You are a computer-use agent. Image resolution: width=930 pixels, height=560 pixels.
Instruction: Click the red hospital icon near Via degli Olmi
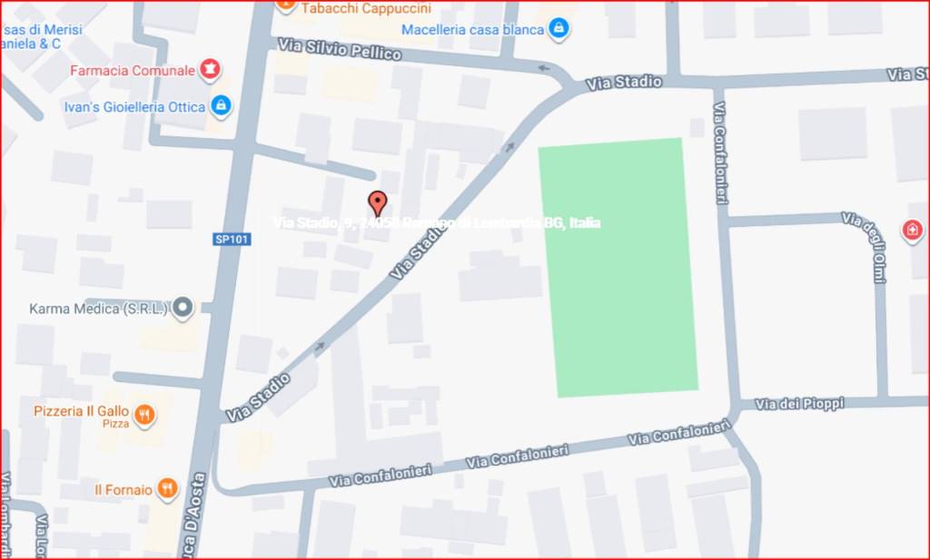click(x=912, y=230)
